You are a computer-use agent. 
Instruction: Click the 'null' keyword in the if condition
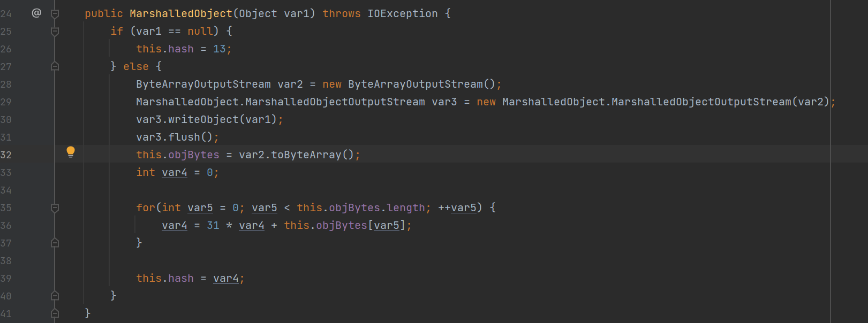click(x=200, y=31)
